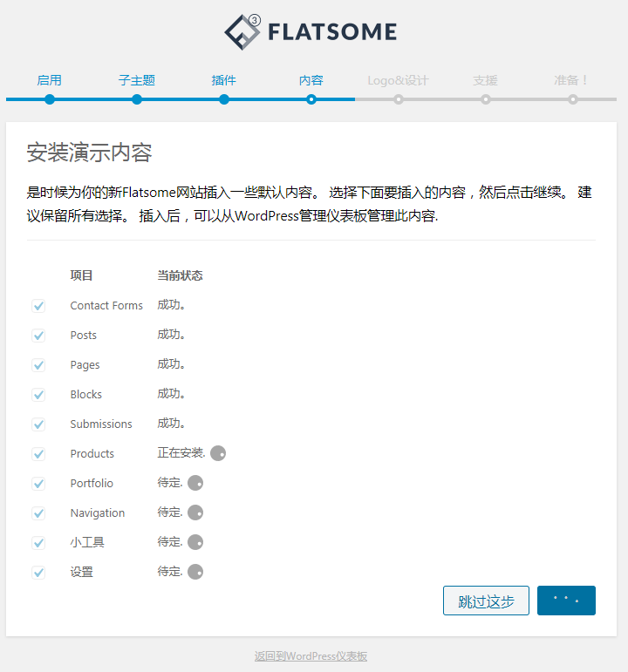Click the Contact Forms item label
The height and width of the screenshot is (672, 628).
point(106,306)
